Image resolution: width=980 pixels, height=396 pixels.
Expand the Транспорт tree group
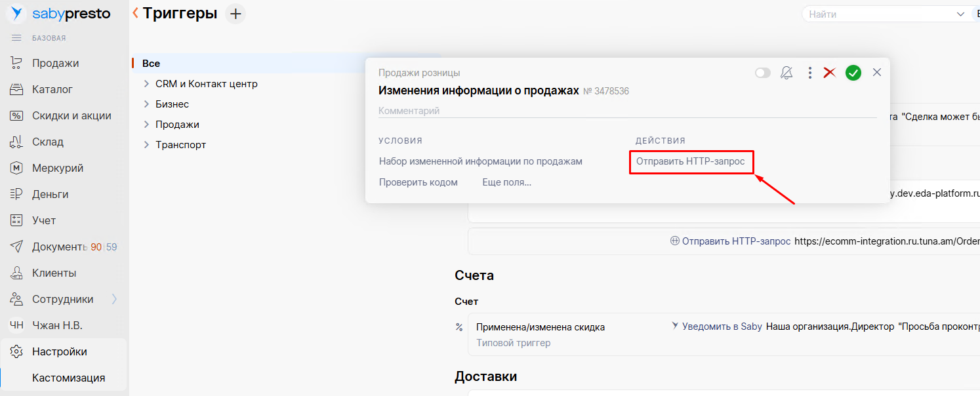(147, 145)
